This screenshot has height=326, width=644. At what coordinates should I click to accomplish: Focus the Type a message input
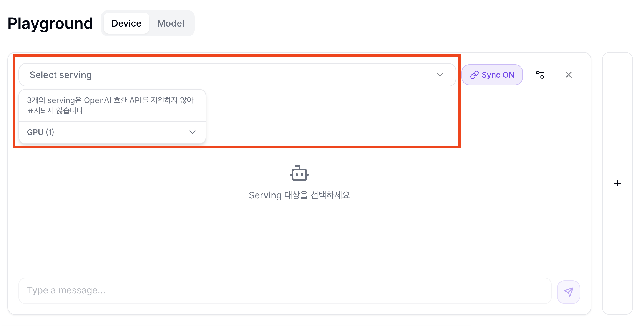285,291
